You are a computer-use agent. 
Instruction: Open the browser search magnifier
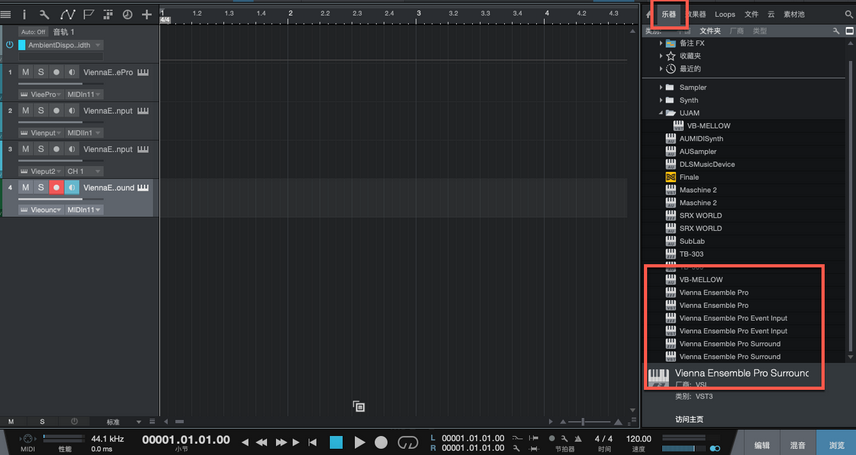pos(849,15)
